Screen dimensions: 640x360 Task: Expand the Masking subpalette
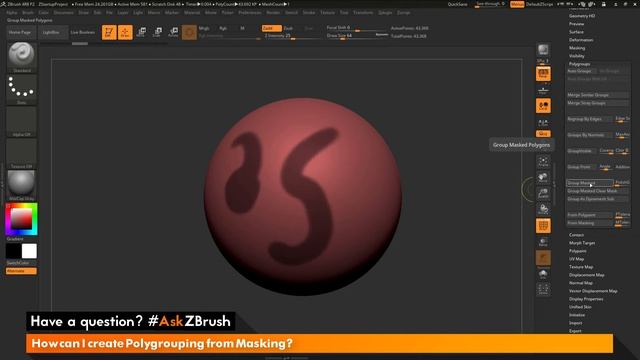click(577, 48)
